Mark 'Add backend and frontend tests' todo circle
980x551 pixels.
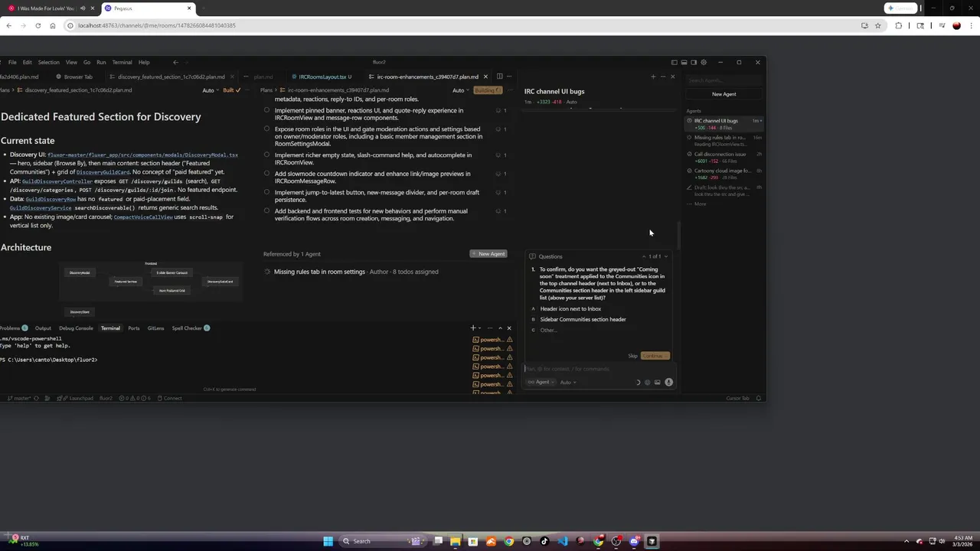point(266,210)
